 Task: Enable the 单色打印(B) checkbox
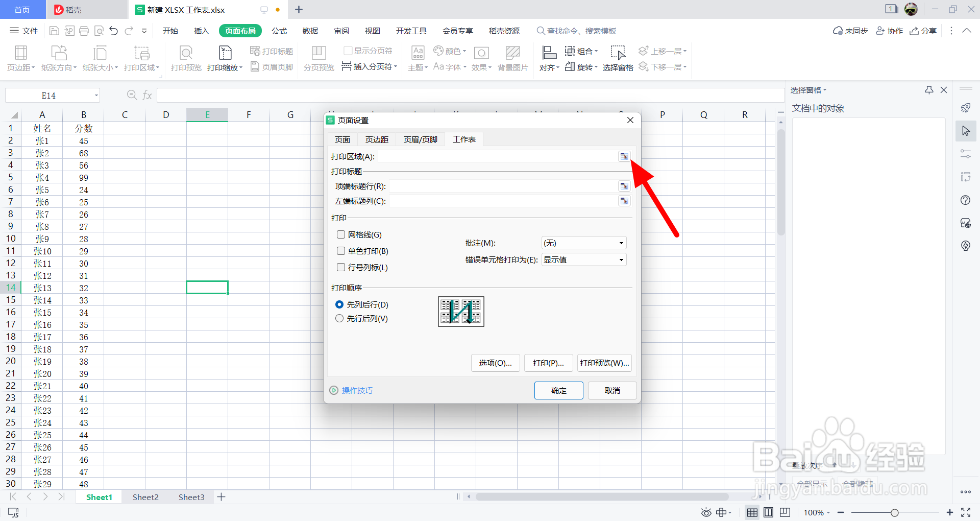[x=341, y=251]
